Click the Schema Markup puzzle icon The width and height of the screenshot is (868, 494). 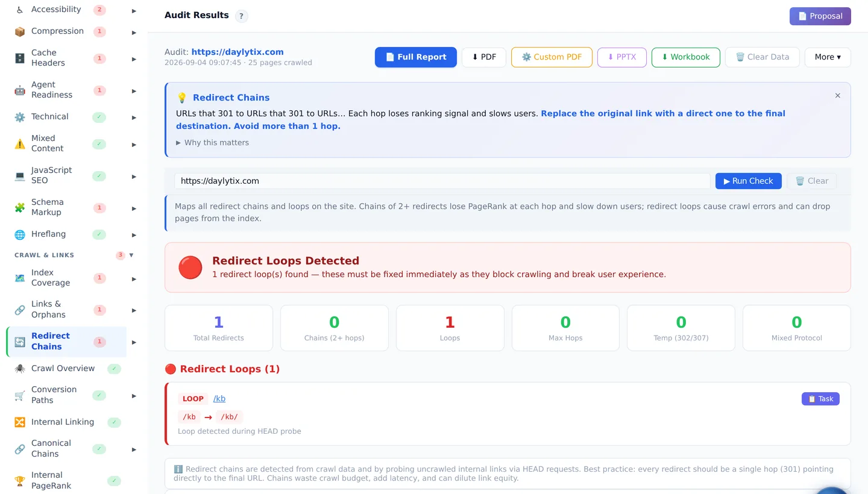point(20,207)
